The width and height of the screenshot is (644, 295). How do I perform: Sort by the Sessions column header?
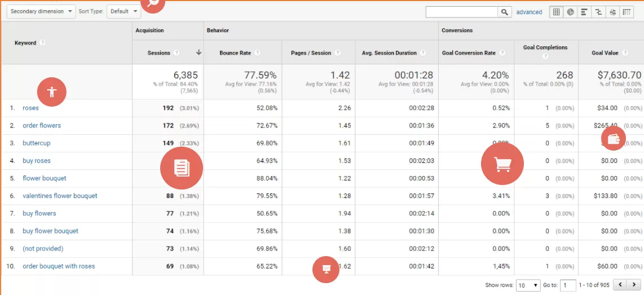[159, 53]
